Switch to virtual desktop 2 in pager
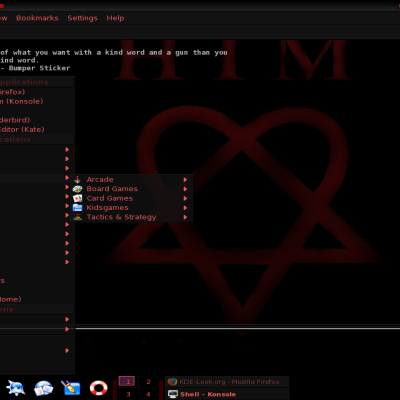Screen dimensions: 400x400 (148, 382)
